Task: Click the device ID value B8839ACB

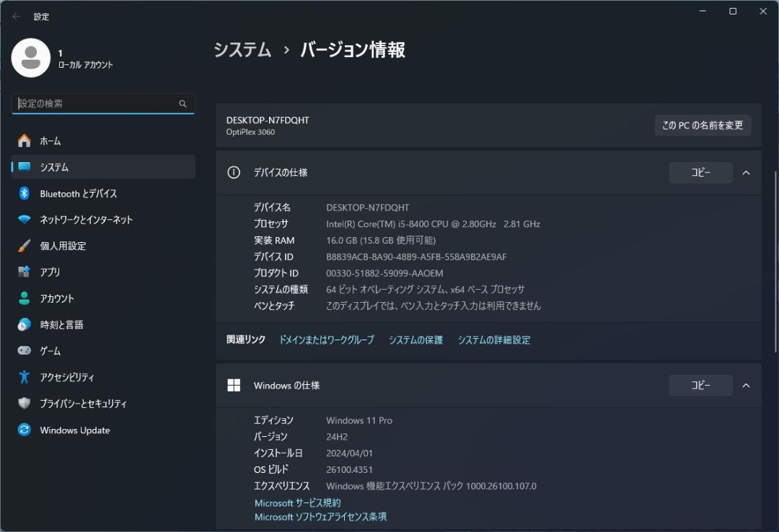Action: (416, 257)
